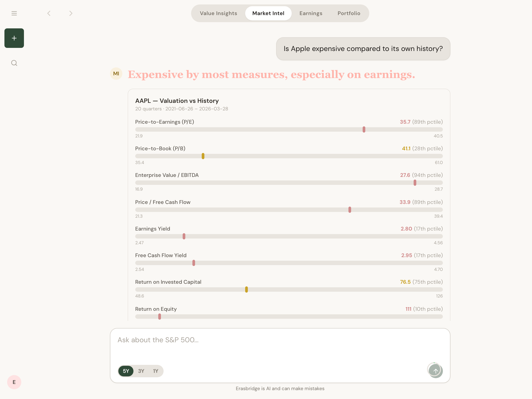Click the P/E range minimum 21.9

coord(139,136)
